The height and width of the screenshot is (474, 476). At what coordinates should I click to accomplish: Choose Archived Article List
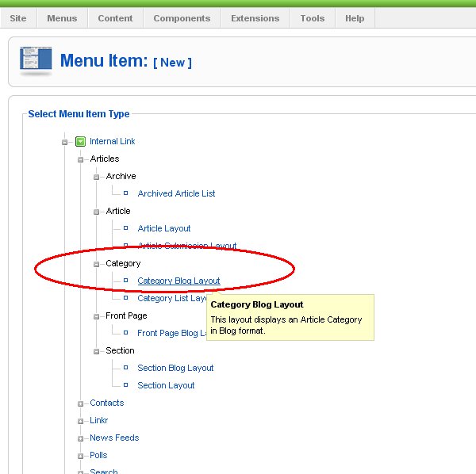176,193
